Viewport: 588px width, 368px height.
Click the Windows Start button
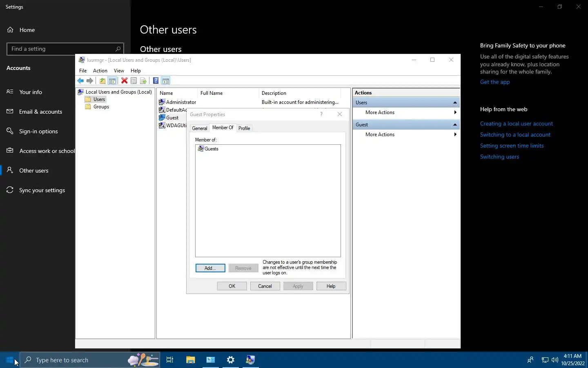point(9,360)
